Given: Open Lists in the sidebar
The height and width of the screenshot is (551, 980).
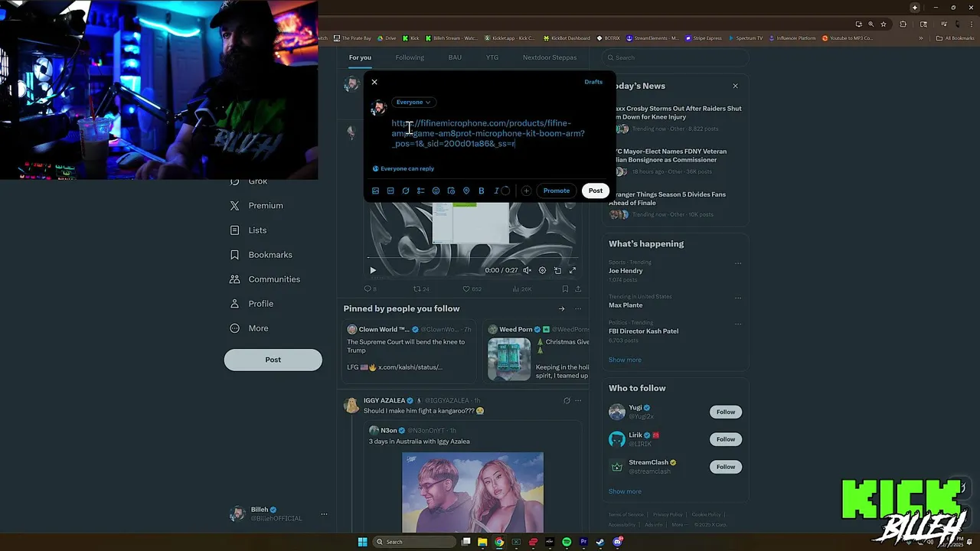Looking at the screenshot, I should (x=248, y=230).
